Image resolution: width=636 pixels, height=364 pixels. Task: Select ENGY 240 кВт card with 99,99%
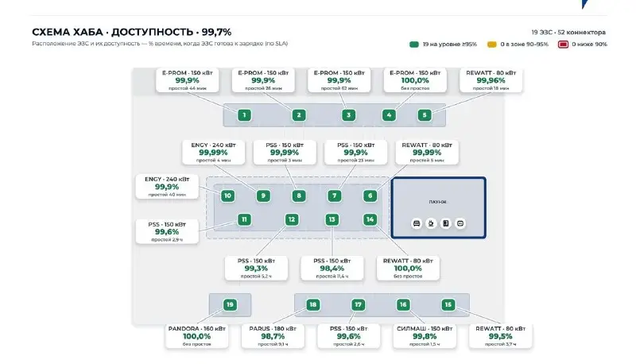click(213, 153)
